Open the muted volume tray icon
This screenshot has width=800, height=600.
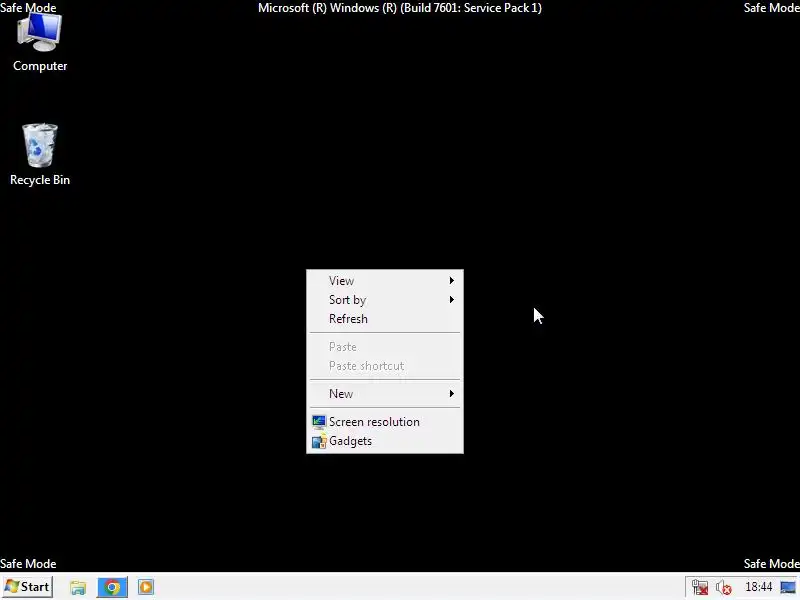click(x=723, y=588)
